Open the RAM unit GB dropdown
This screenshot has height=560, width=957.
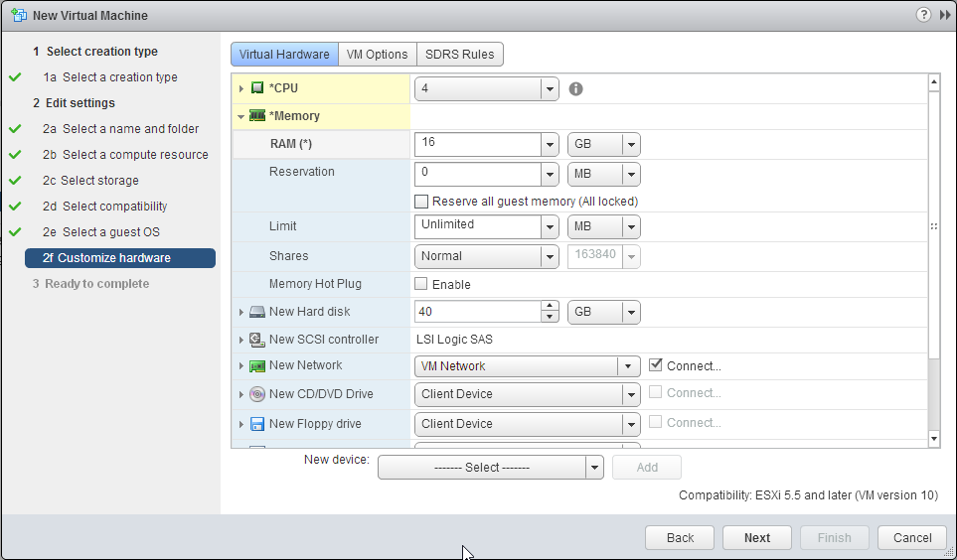[603, 145]
